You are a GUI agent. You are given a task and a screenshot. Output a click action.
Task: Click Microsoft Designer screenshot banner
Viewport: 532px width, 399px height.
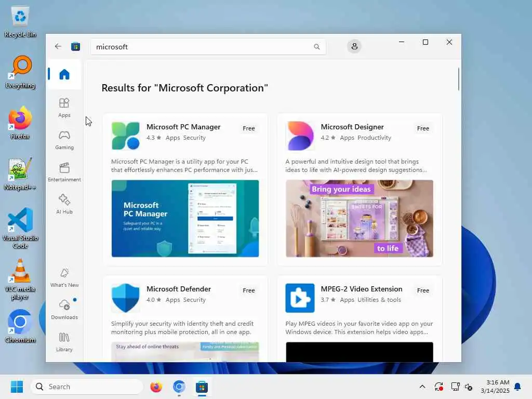pos(360,219)
